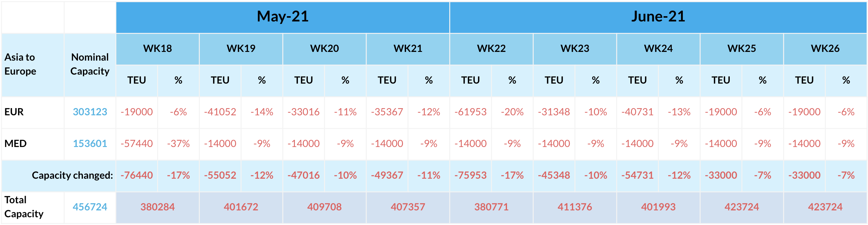Select WK20 total capacity 409708
This screenshot has height=225, width=868.
(324, 207)
